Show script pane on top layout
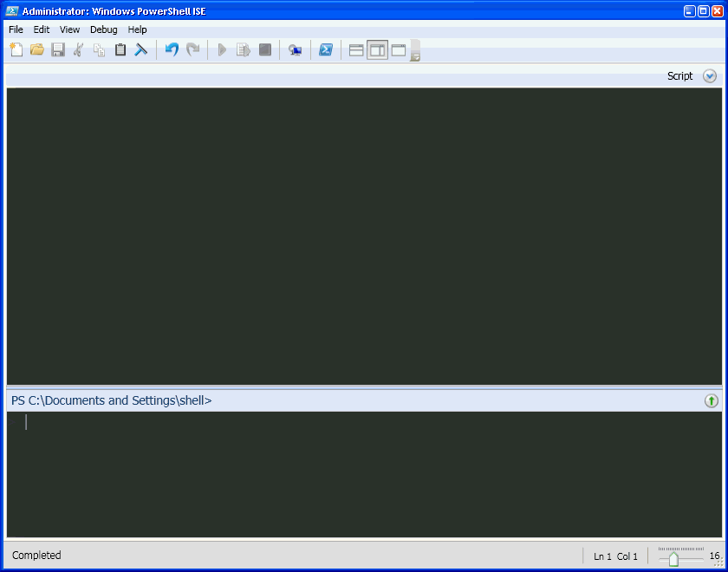Viewport: 728px width, 572px height. 356,50
